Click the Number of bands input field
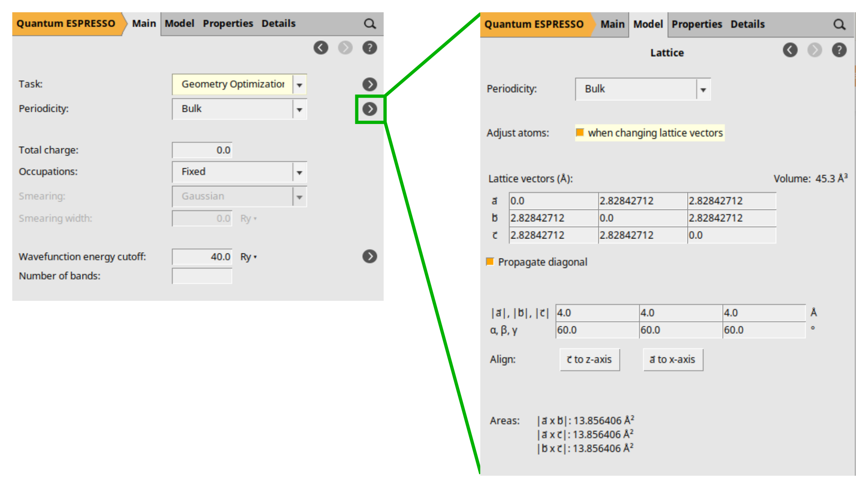 coord(202,276)
